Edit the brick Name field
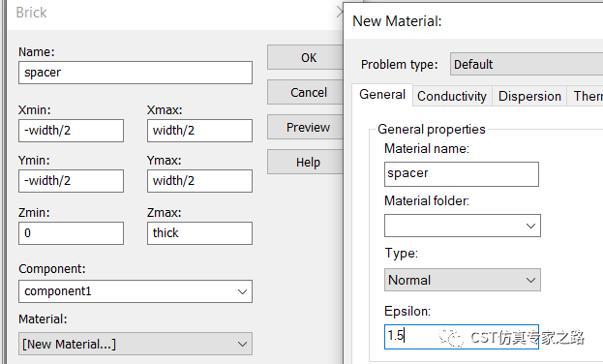The height and width of the screenshot is (364, 603). point(136,73)
